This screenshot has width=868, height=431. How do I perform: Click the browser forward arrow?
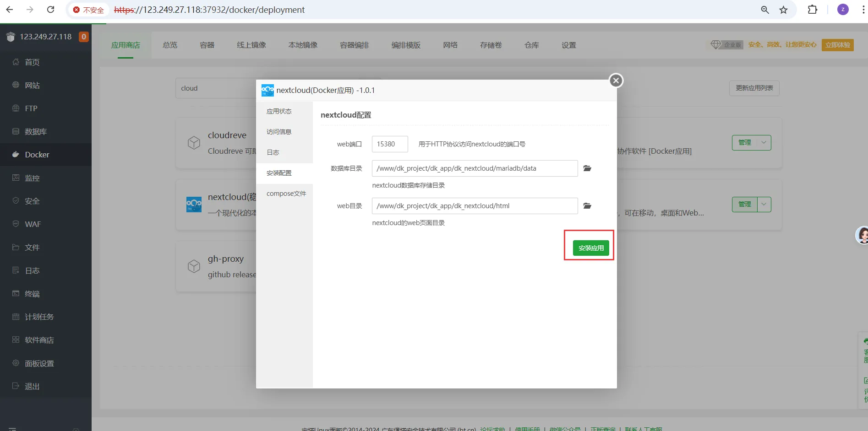(30, 10)
